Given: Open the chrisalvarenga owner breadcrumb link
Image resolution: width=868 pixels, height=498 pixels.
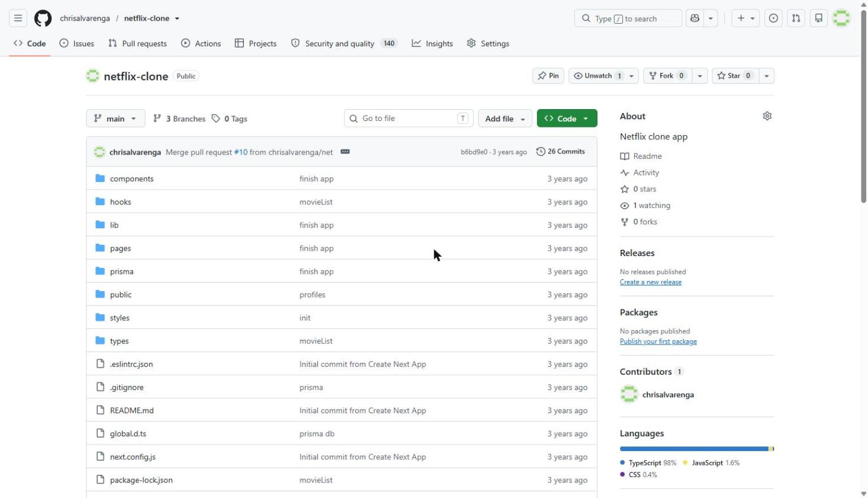Looking at the screenshot, I should [85, 18].
